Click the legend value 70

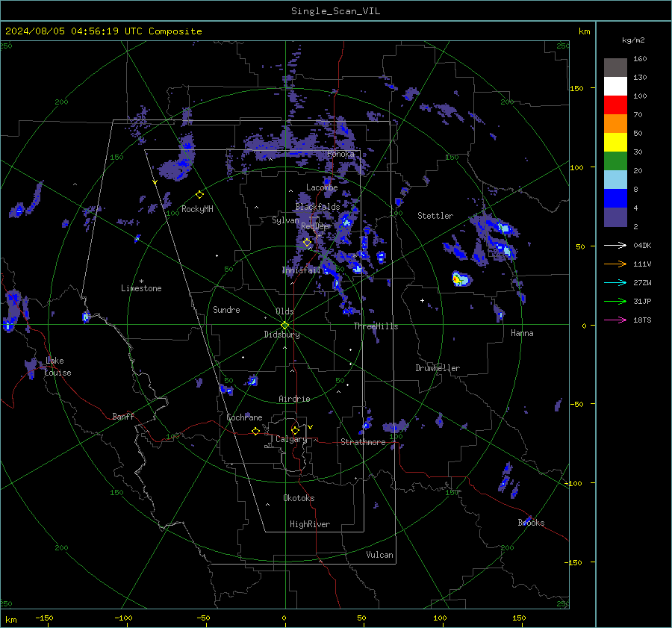click(638, 115)
